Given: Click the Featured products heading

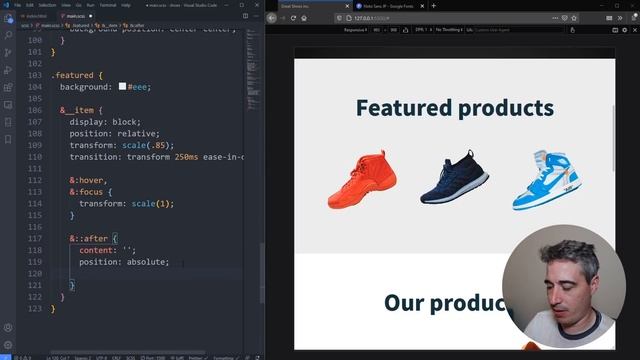Looking at the screenshot, I should (455, 108).
